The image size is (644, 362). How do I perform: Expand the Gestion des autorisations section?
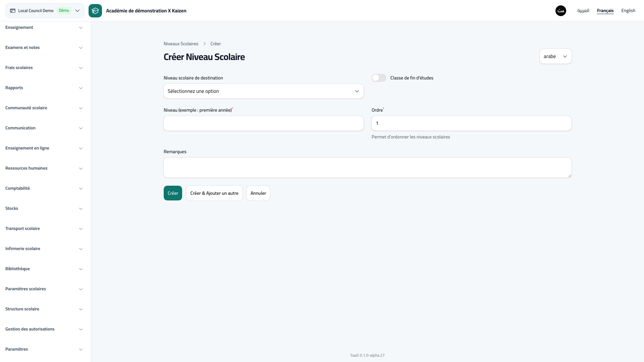point(44,329)
